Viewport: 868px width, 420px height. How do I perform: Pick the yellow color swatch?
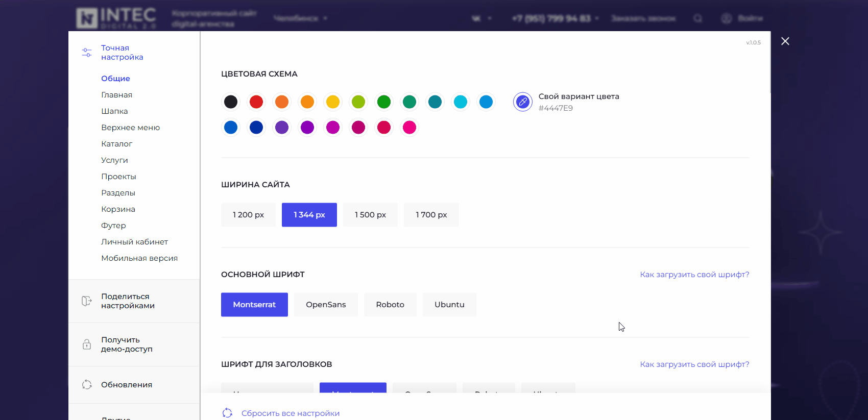click(333, 102)
